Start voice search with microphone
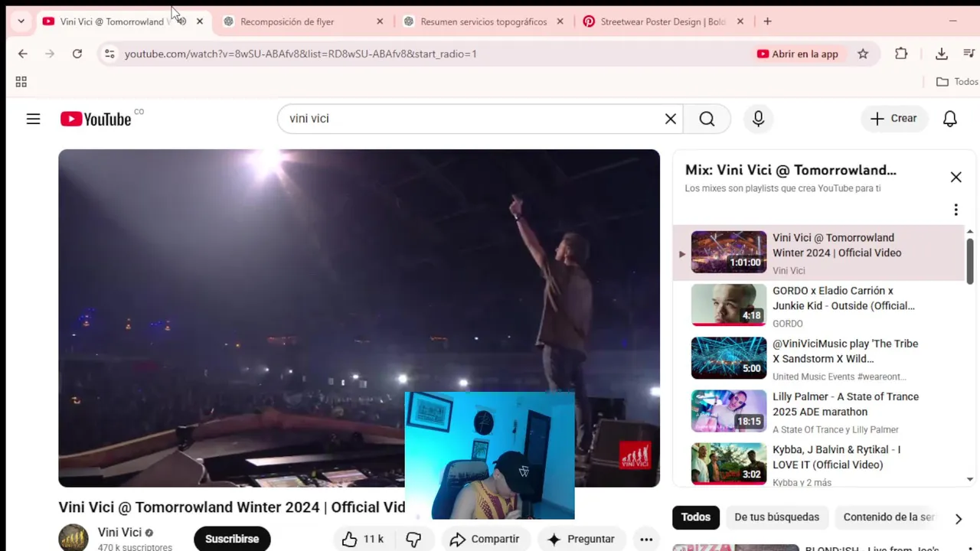 click(x=758, y=119)
